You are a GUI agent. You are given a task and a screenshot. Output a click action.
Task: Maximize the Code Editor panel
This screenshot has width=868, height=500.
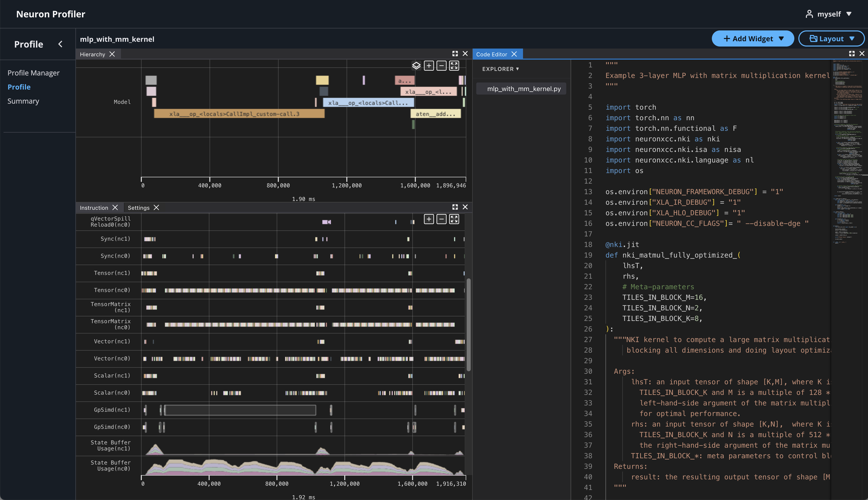pos(851,54)
